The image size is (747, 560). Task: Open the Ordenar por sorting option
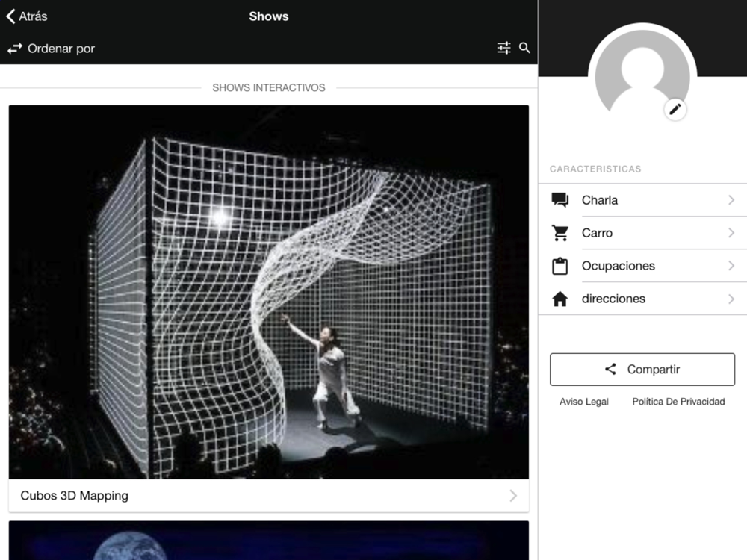tap(61, 49)
